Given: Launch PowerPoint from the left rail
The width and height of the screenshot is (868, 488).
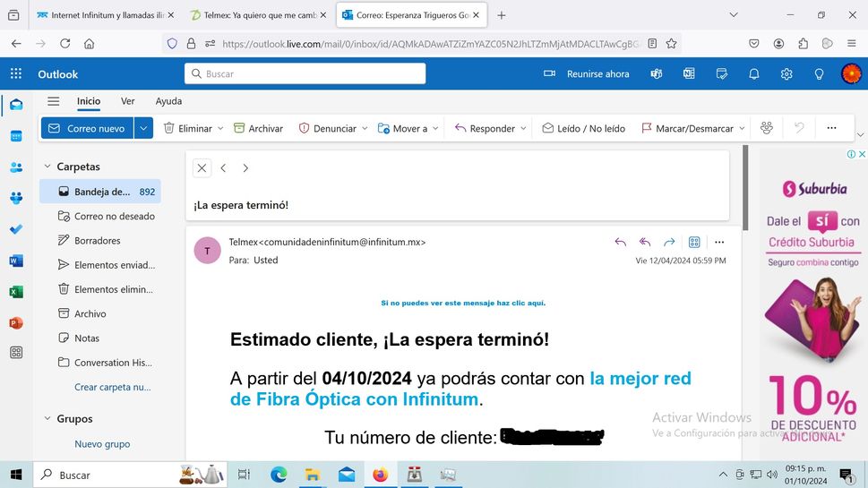Looking at the screenshot, I should 16,322.
